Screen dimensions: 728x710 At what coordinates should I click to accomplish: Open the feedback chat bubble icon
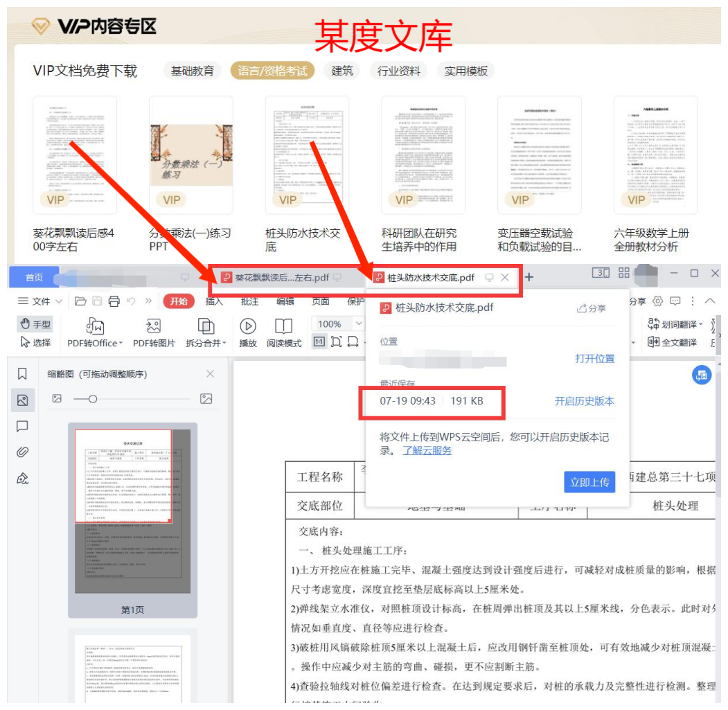675,301
